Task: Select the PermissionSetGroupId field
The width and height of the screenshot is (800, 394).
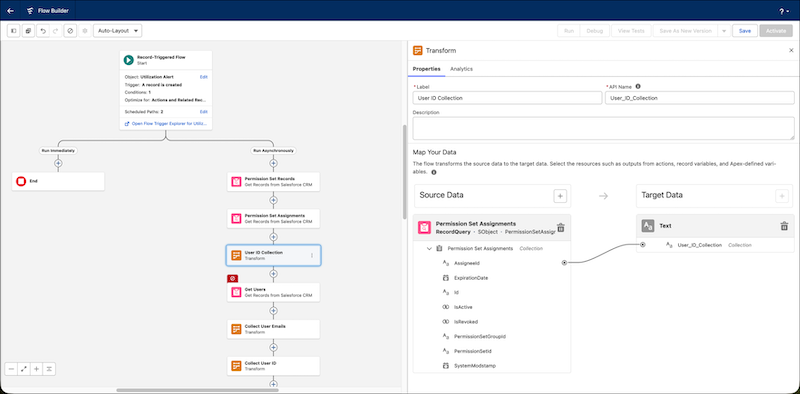Action: pos(480,336)
